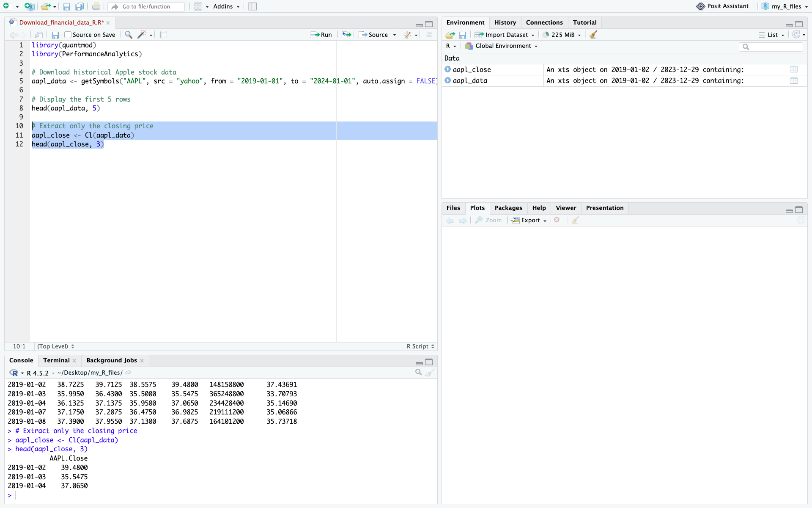Enable the Source on Save checkbox

click(x=68, y=35)
